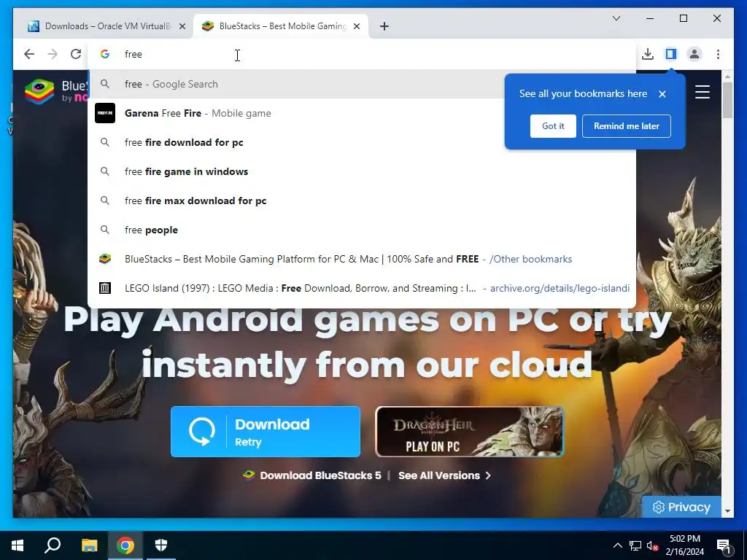Open Windows taskbar search
The image size is (747, 560).
(x=53, y=545)
